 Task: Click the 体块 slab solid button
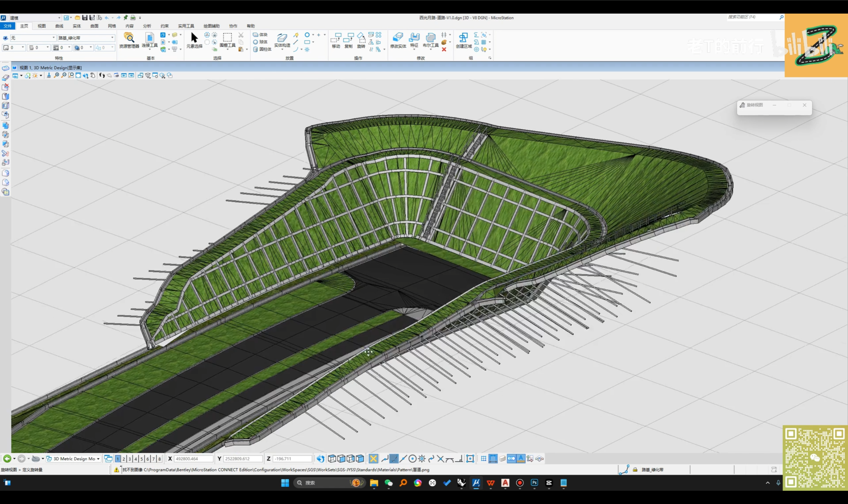(260, 35)
